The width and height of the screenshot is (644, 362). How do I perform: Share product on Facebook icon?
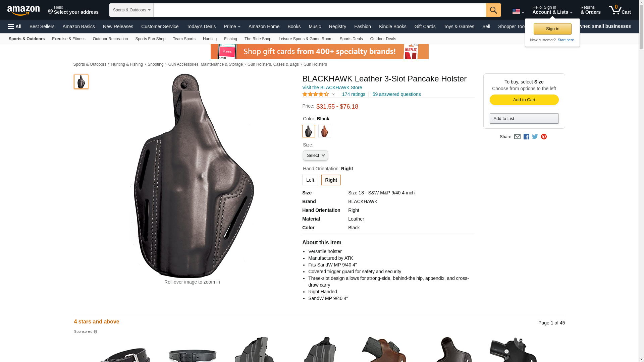(526, 137)
